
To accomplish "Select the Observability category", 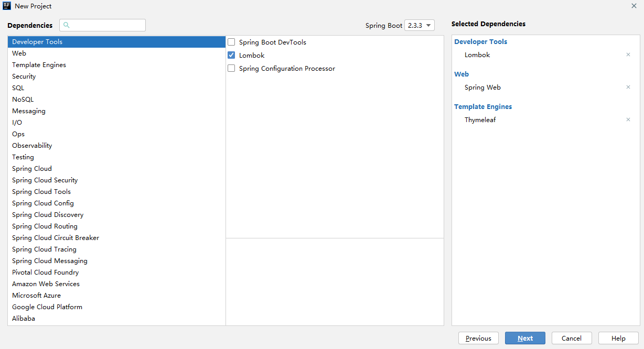I will click(x=116, y=146).
